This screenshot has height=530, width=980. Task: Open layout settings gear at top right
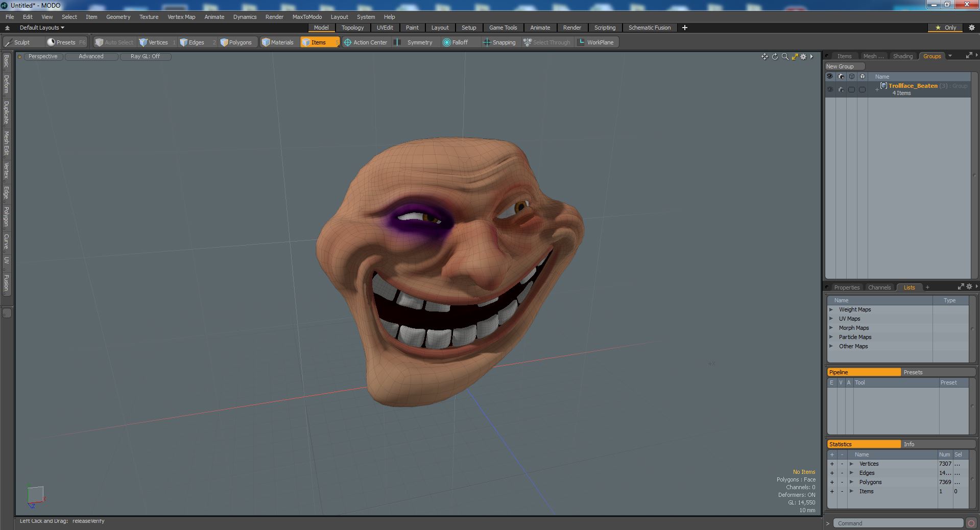tap(972, 28)
